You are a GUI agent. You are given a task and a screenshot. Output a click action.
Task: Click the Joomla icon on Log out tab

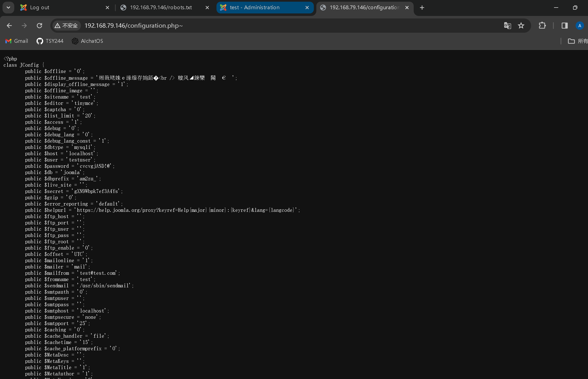point(23,8)
